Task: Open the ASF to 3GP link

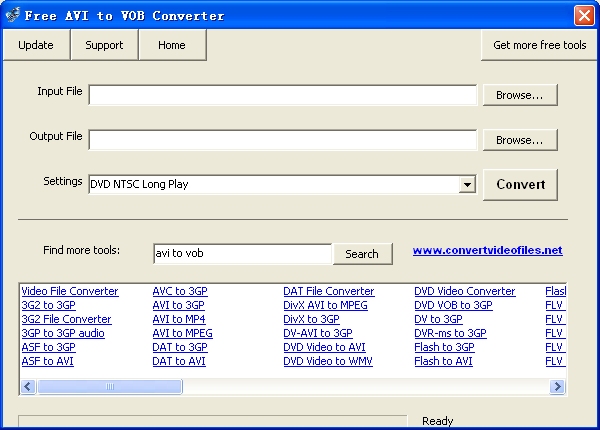Action: tap(49, 347)
